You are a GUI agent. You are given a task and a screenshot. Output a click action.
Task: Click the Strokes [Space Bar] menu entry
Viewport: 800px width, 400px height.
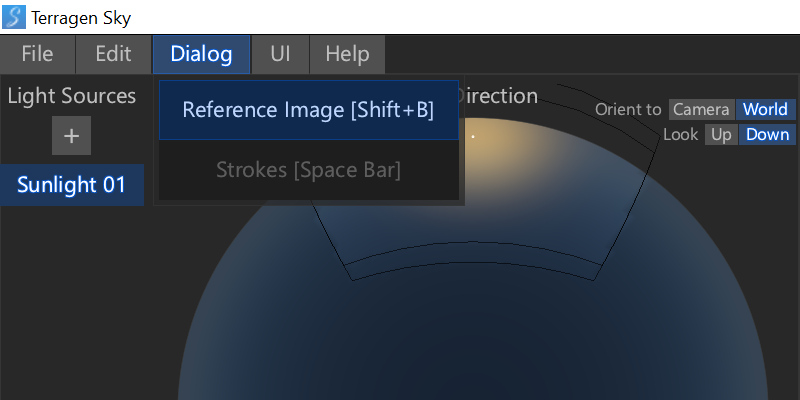(x=308, y=170)
